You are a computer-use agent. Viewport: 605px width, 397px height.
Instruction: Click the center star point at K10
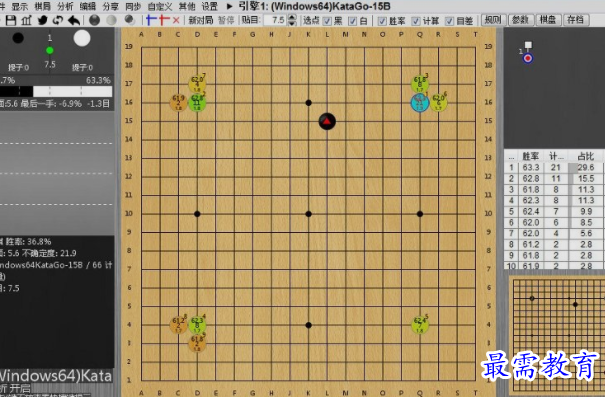[x=308, y=214]
